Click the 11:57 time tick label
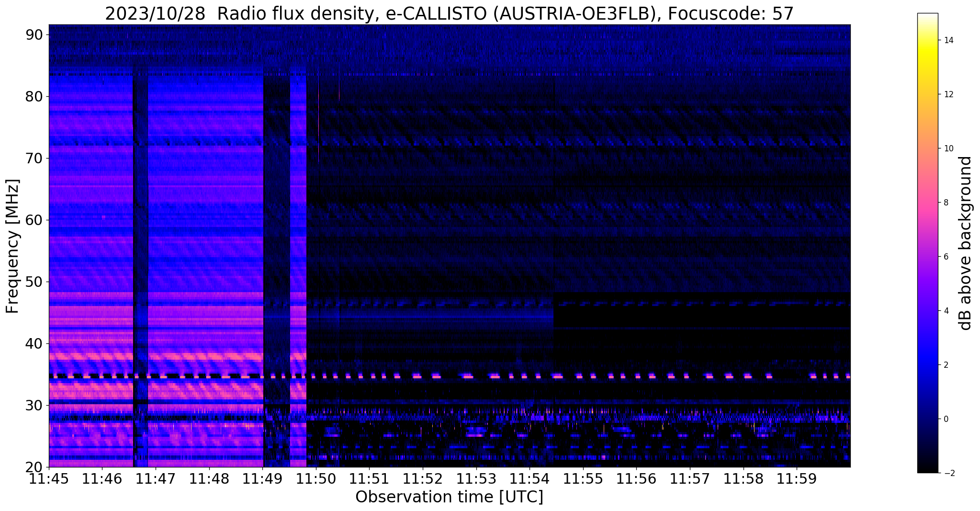This screenshot has height=511, width=980. (690, 479)
